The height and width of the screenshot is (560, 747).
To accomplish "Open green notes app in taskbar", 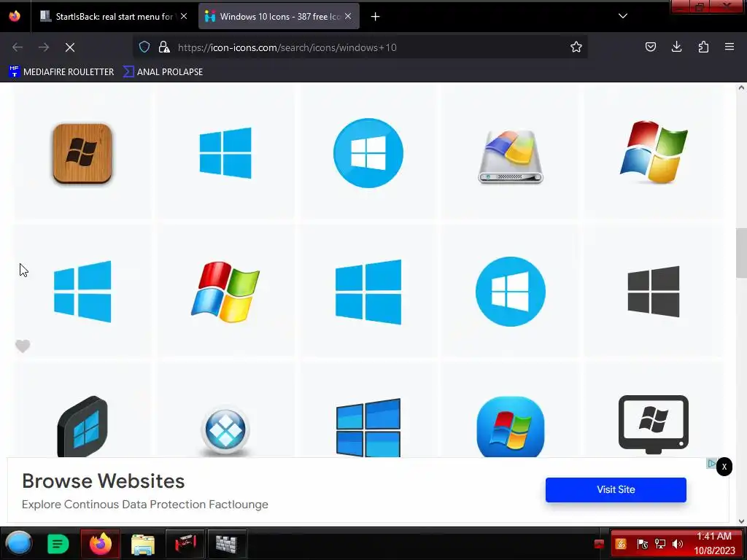I will (x=58, y=544).
